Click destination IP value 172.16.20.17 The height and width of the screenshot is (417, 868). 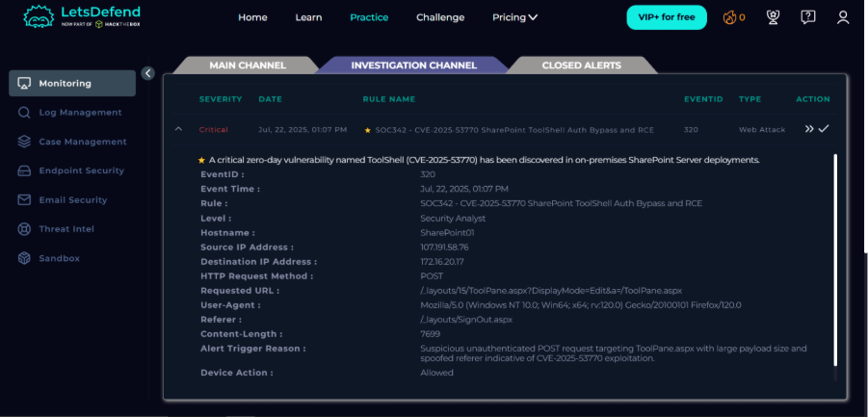coord(442,262)
